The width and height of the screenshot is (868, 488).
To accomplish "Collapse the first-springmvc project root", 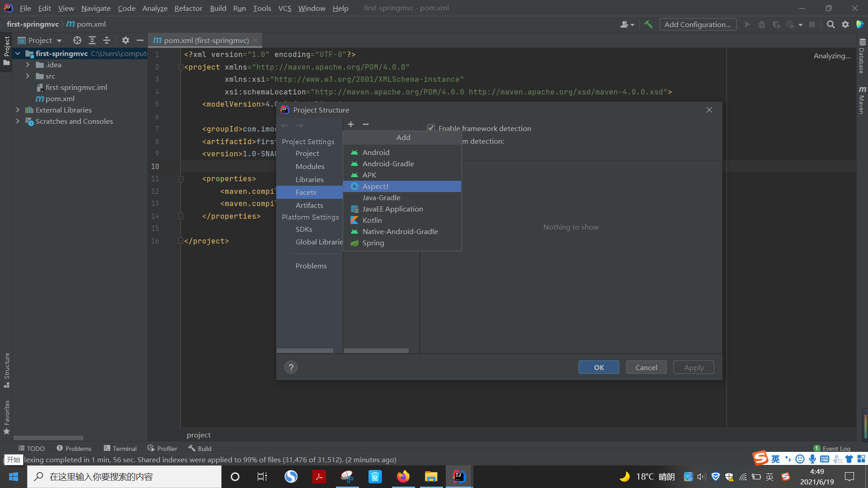I will [x=18, y=53].
